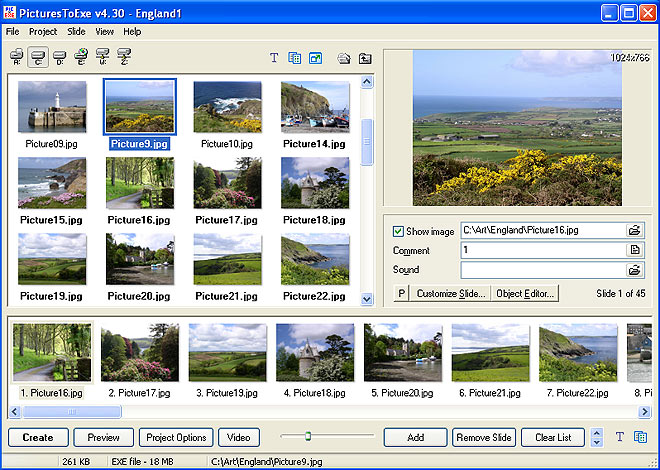The height and width of the screenshot is (470, 660).
Task: Select slide 5 Picture20.jpg in slide list
Action: point(402,352)
